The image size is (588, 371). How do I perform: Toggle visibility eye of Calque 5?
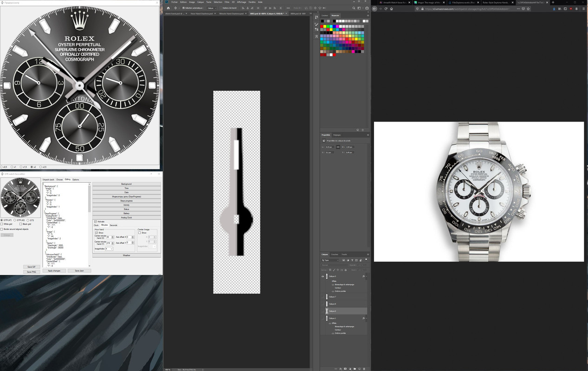pos(323,276)
